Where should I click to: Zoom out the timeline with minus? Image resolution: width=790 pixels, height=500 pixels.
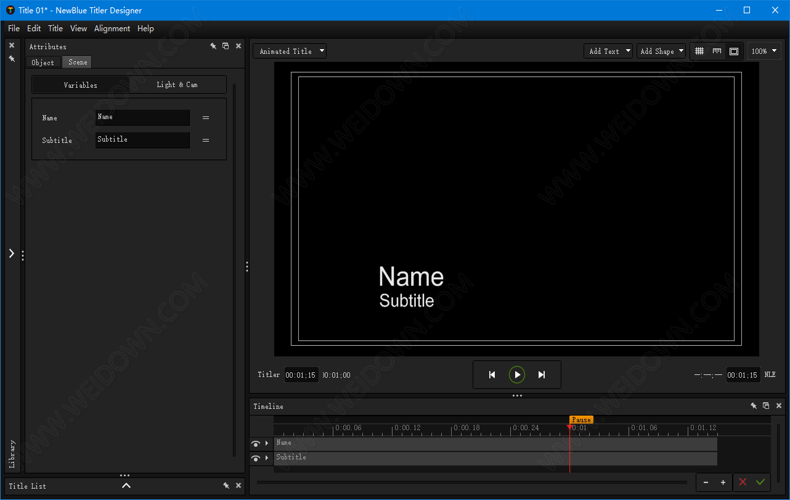pyautogui.click(x=706, y=482)
